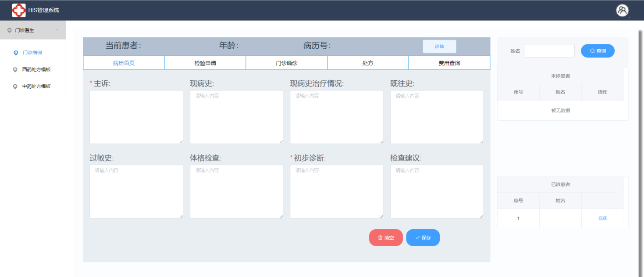Click the 查询 search button
This screenshot has width=644, height=277.
pos(598,51)
